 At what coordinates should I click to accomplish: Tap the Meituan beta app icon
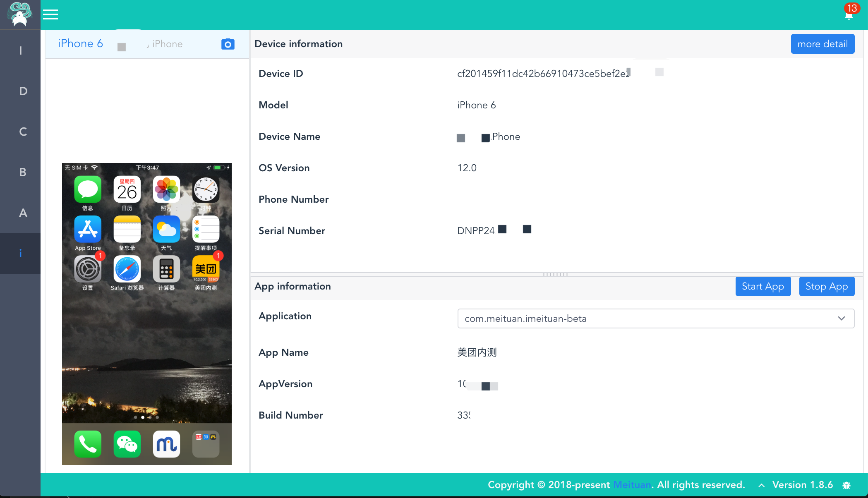pyautogui.click(x=206, y=269)
